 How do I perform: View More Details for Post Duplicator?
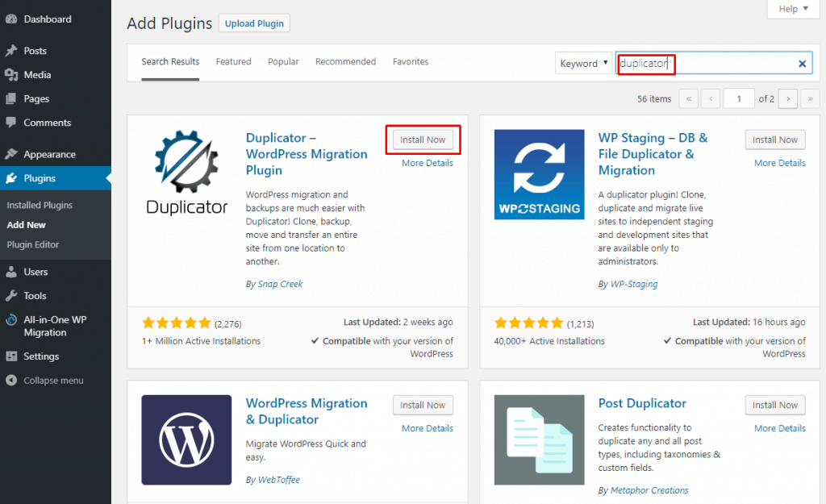(780, 428)
